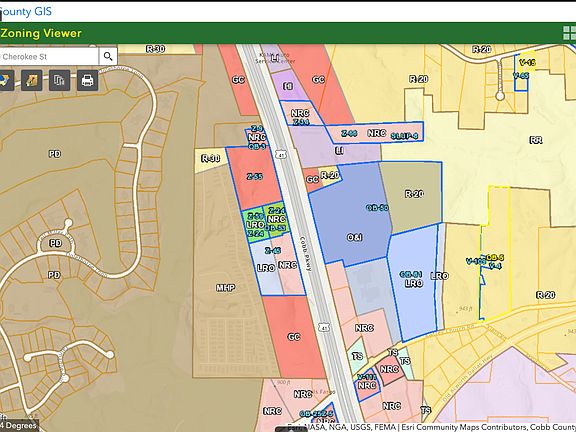Image resolution: width=576 pixels, height=432 pixels.
Task: Click the large red GC parcel below LRO
Action: tap(294, 336)
